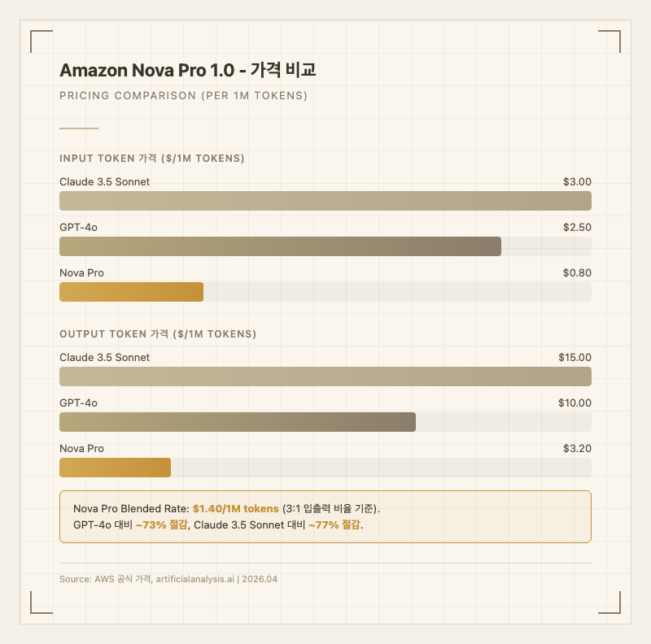Click the highlighted "$1.40/1M tokens" blended rate

(235, 508)
